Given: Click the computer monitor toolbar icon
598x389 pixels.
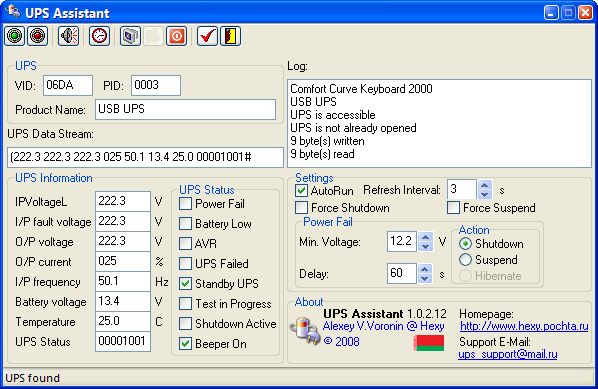Looking at the screenshot, I should [130, 36].
